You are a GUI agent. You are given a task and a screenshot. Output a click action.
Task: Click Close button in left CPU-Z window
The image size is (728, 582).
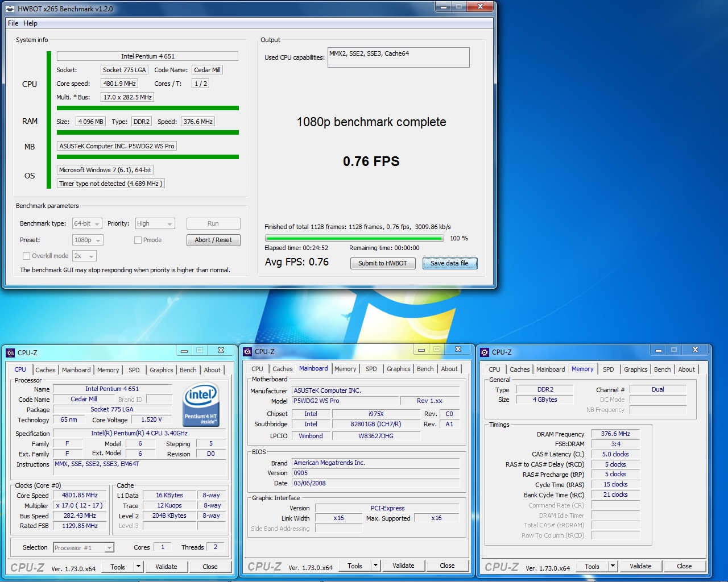(x=210, y=567)
